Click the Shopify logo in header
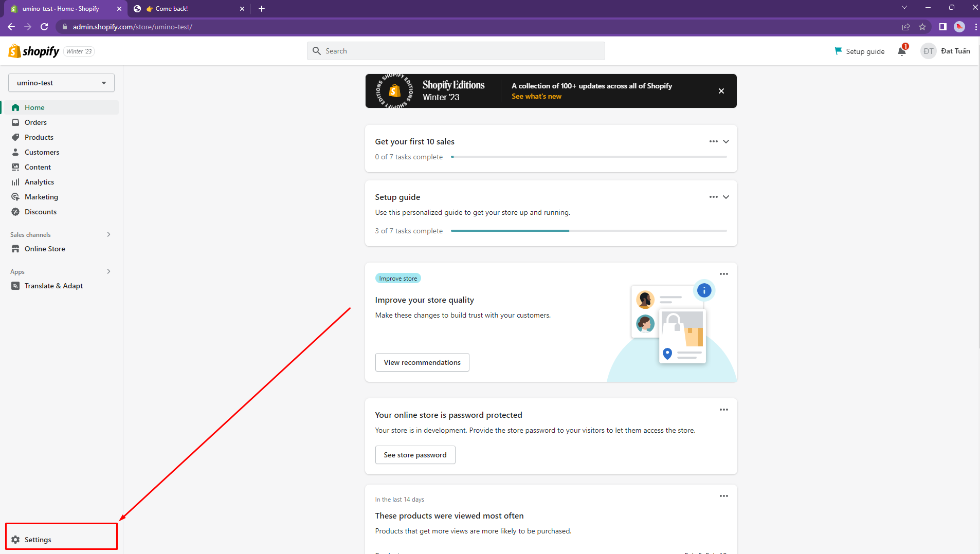The height and width of the screenshot is (554, 980). click(34, 51)
